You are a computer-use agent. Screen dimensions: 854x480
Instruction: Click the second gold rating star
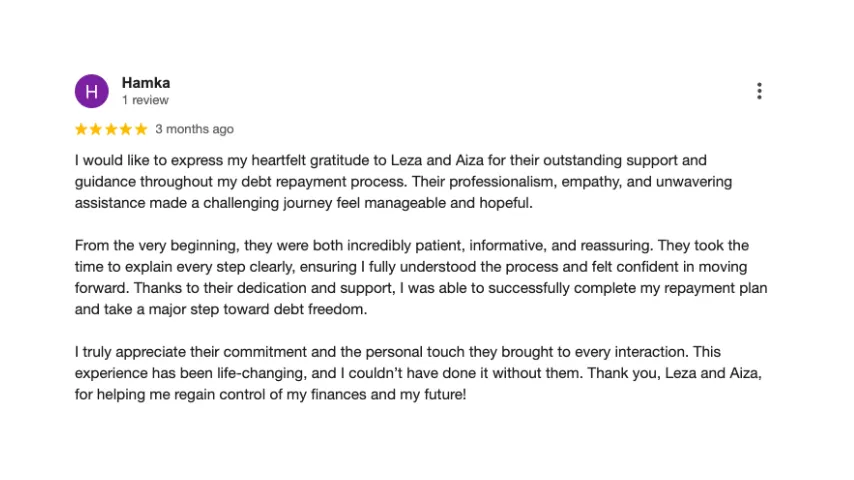click(x=96, y=129)
